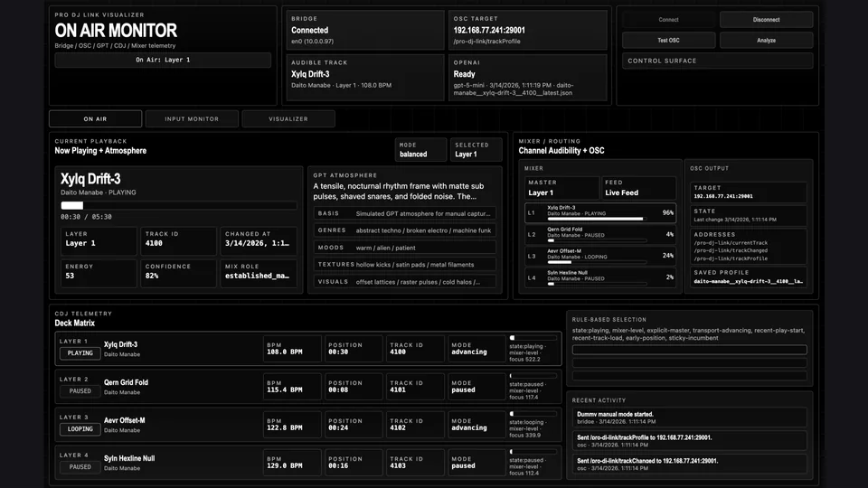Switch to the On Air tab
Screen dimensions: 868x488
(x=95, y=118)
